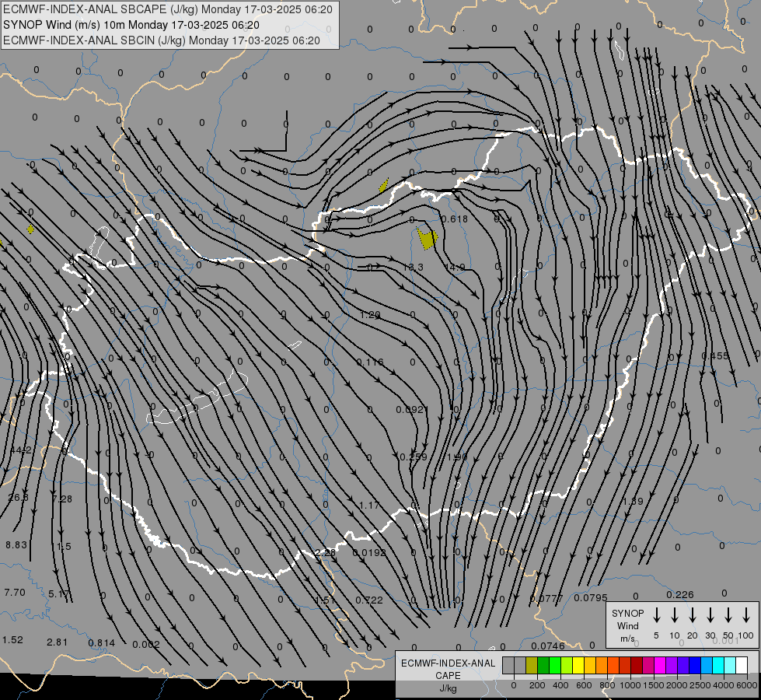Click the SYNOP wind arrow for 20 m/s
The image size is (761, 700).
[692, 614]
